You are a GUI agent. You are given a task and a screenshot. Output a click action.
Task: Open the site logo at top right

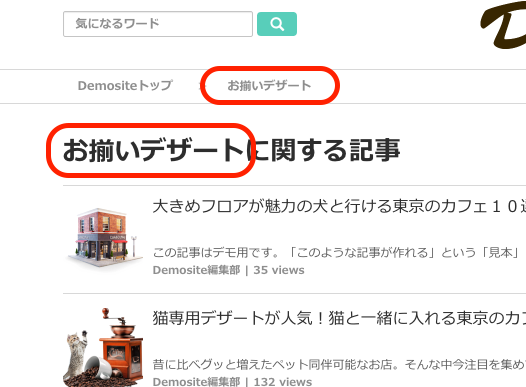point(503,25)
